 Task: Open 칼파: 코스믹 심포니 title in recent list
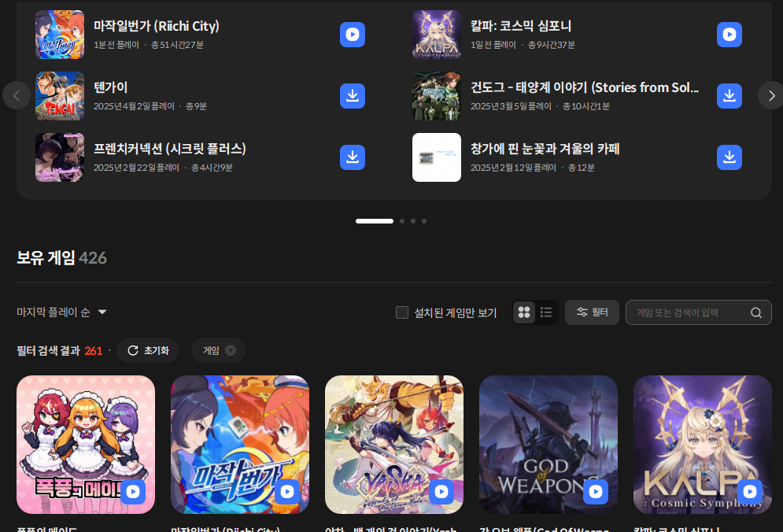(521, 27)
